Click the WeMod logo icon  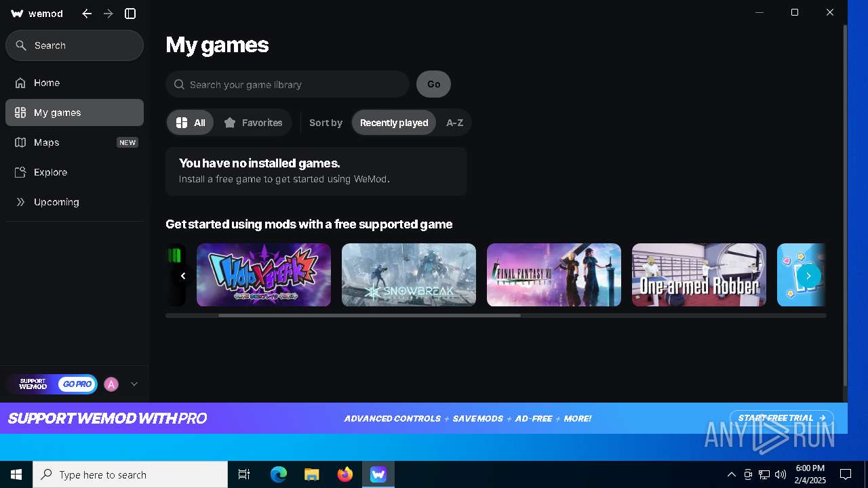(x=18, y=14)
